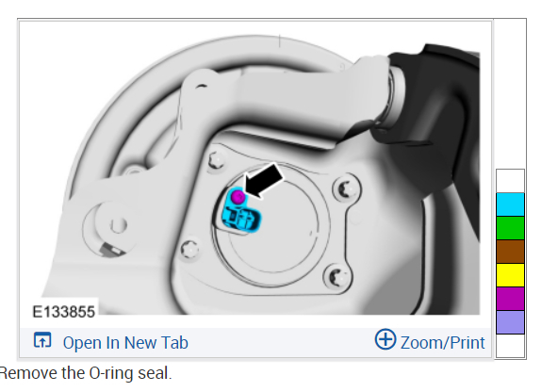Select the magenta color swatch
Image resolution: width=558 pixels, height=392 pixels.
pyautogui.click(x=510, y=299)
